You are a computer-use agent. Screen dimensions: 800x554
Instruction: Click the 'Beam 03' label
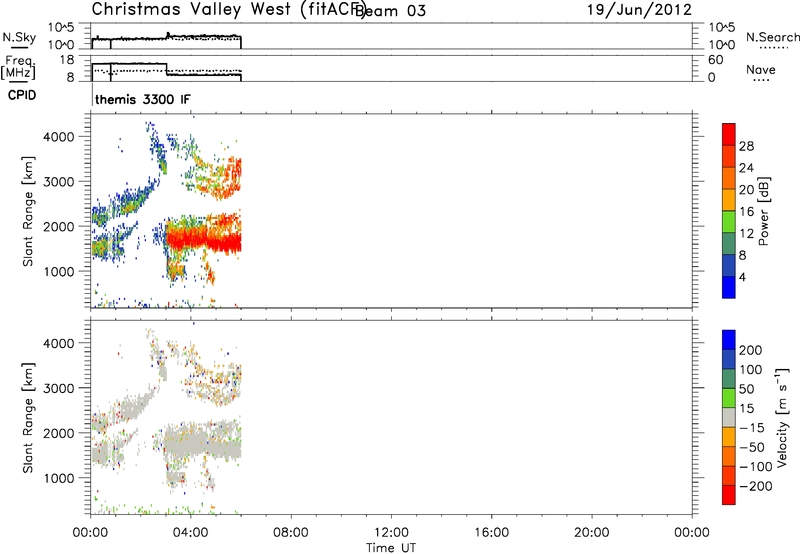(392, 11)
